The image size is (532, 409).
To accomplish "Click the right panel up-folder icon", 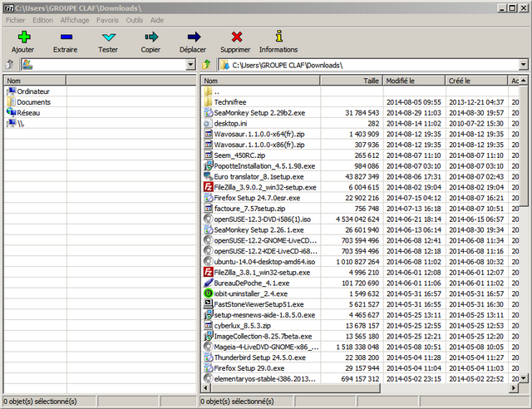I will point(207,65).
